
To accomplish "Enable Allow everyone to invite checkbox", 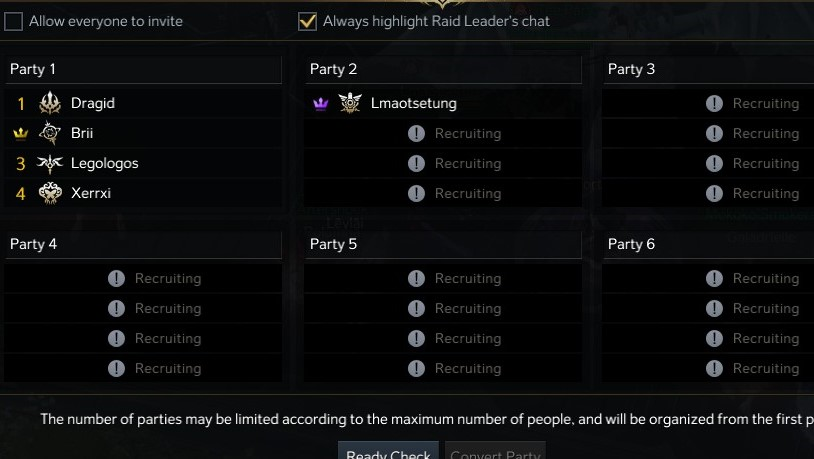I will click(14, 21).
